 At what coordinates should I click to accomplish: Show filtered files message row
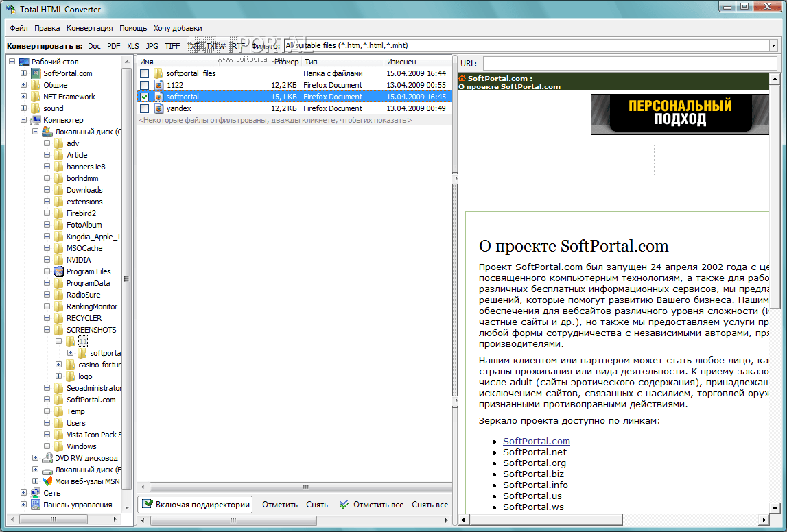(294, 121)
